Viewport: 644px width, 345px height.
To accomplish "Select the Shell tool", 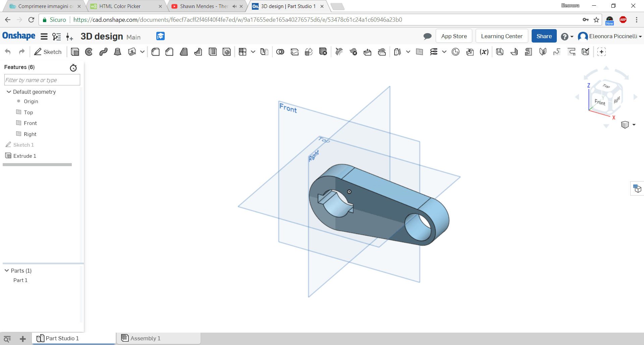I will coord(213,52).
